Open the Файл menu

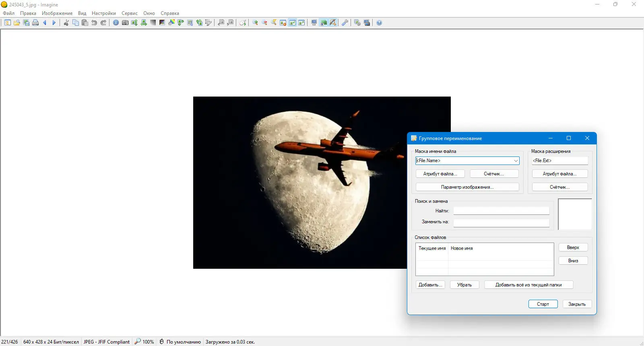pos(8,13)
